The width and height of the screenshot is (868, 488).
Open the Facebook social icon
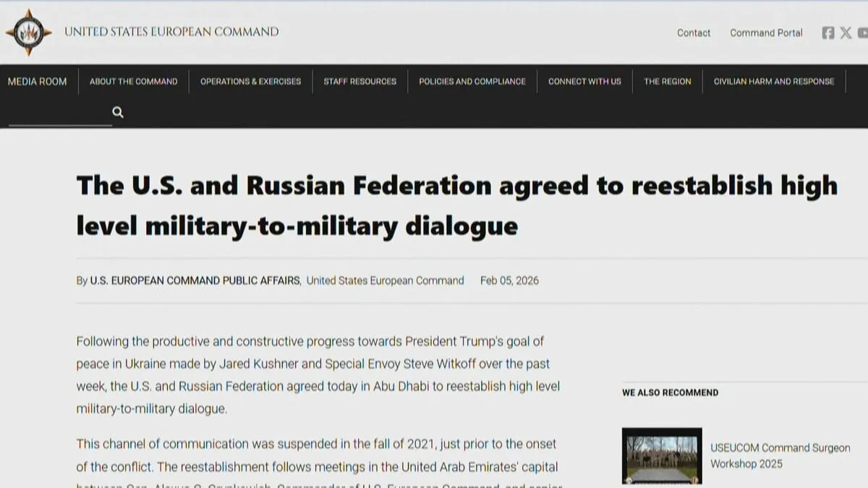828,33
